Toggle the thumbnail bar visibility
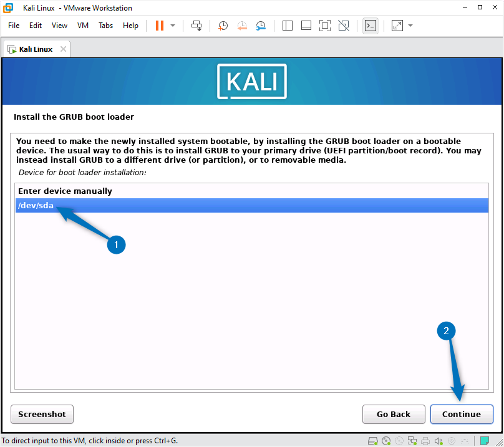Viewport: 504px width, 447px height. pyautogui.click(x=306, y=26)
